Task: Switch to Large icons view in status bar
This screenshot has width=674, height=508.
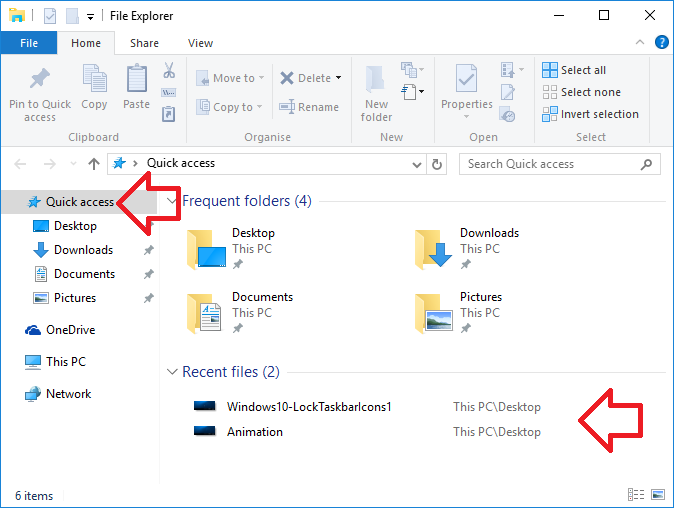Action: [x=658, y=495]
